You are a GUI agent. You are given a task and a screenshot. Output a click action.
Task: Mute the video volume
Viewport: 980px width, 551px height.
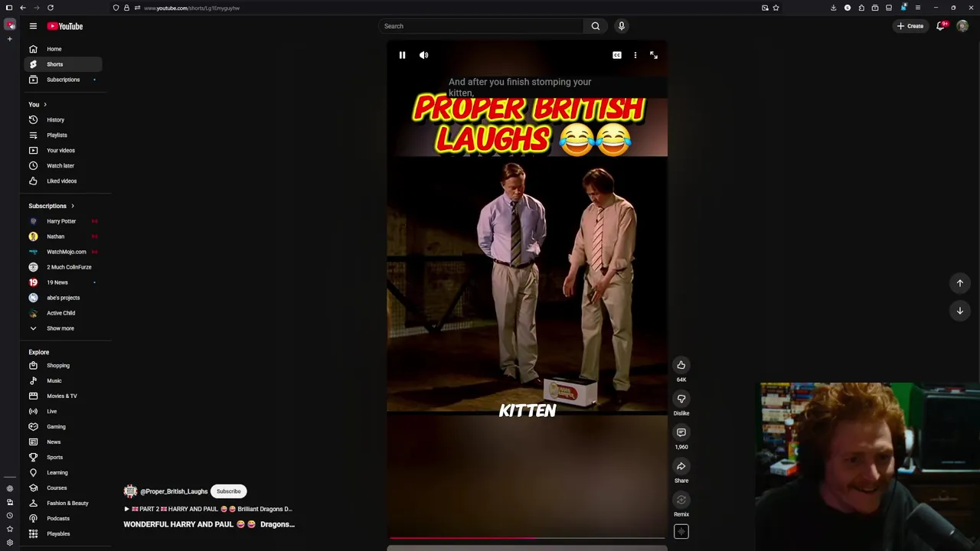point(423,55)
